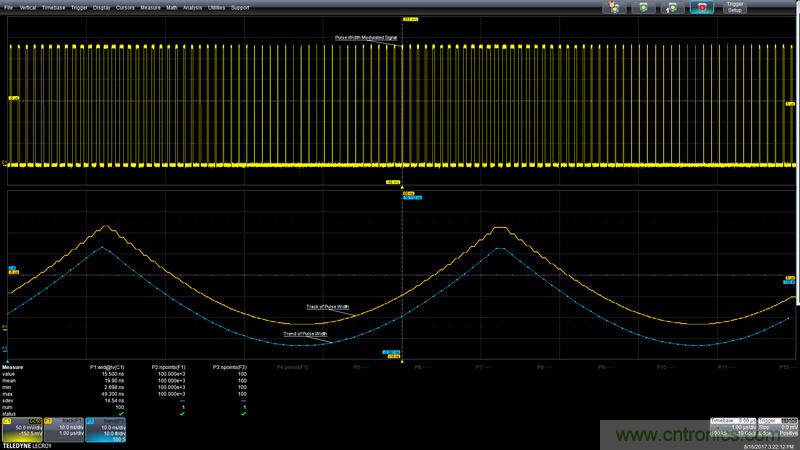
Task: Open the Timebase descriptor box
Action: point(731,428)
